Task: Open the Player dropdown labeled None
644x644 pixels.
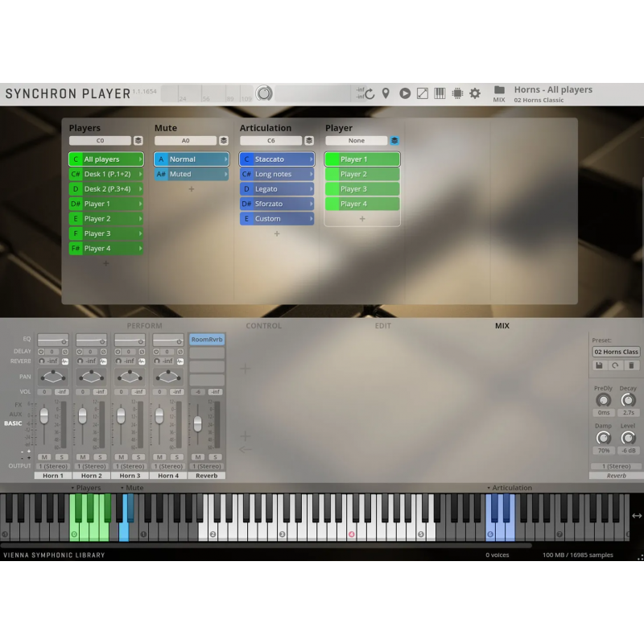Action: click(x=358, y=140)
